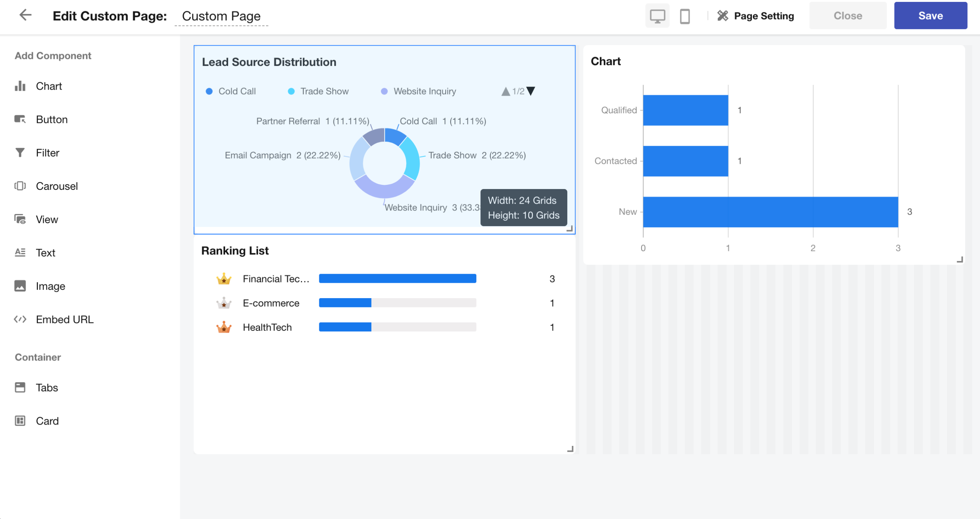The image size is (980, 519).
Task: Click the resize handle of Ranking List
Action: tap(570, 449)
